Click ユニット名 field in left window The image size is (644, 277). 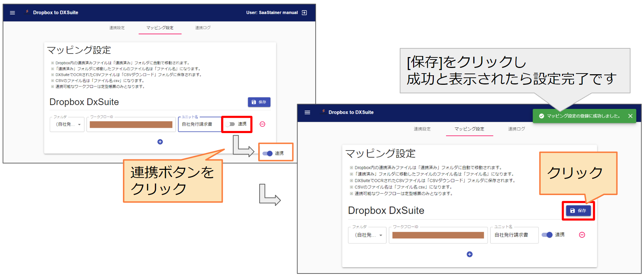(x=200, y=124)
